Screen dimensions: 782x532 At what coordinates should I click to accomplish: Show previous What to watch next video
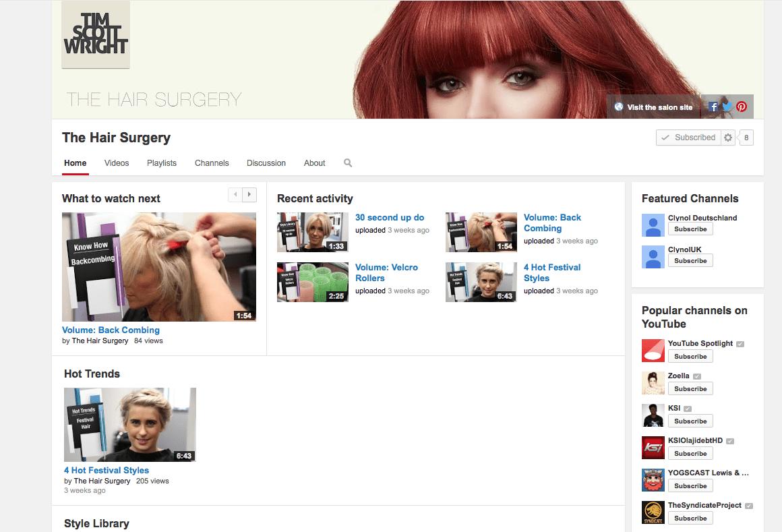click(235, 194)
